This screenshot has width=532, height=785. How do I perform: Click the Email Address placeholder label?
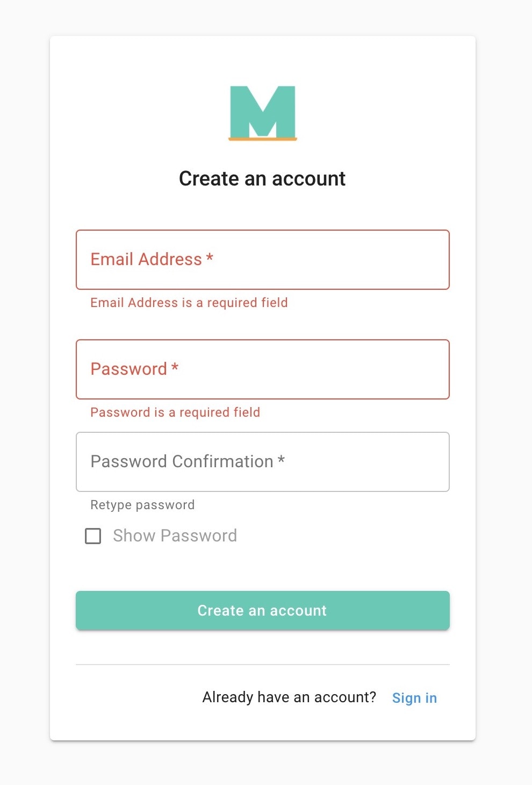[152, 260]
